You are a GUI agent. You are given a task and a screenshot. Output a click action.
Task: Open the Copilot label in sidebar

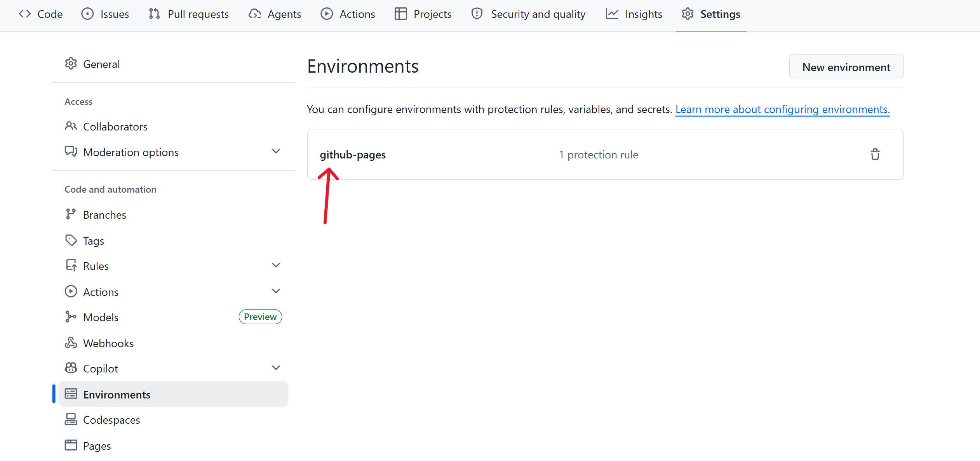coord(101,369)
